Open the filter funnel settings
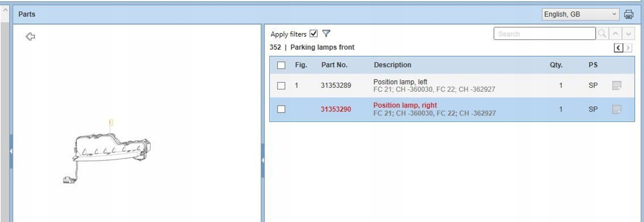Screen dimensions: 644x222 point(326,34)
